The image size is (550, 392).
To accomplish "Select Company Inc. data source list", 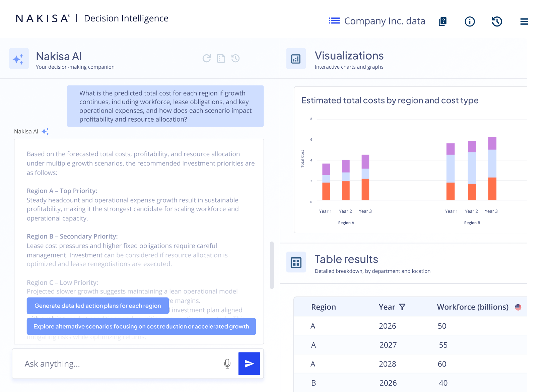I will 377,21.
